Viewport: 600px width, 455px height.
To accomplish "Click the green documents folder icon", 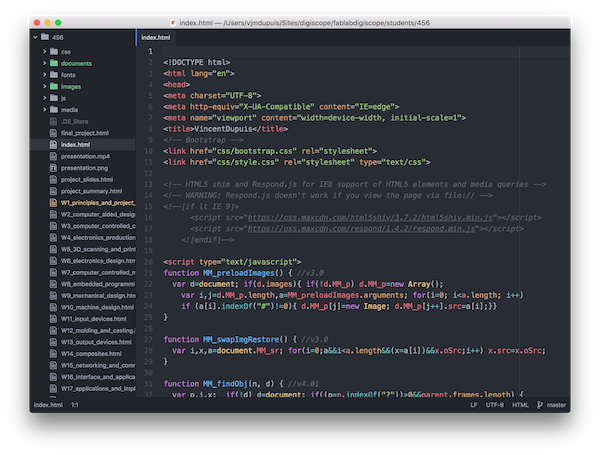I will point(54,63).
